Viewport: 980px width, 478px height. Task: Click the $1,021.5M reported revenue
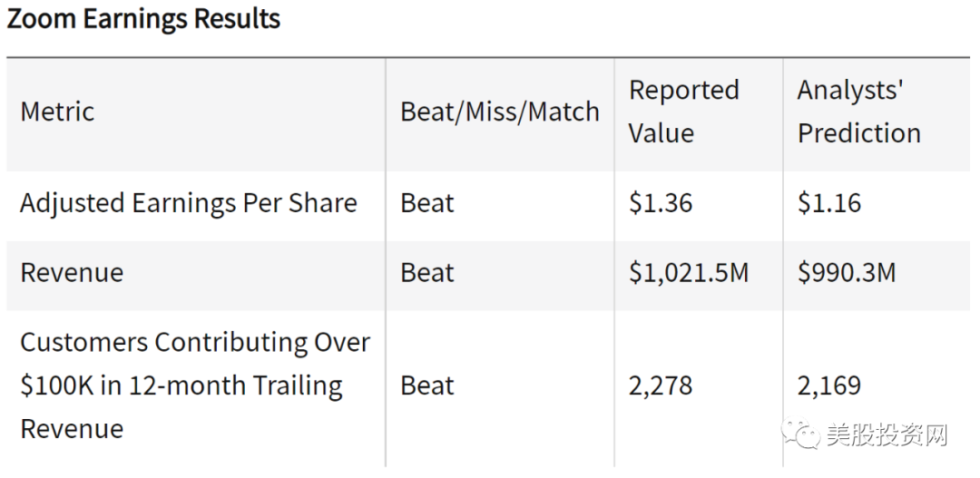pos(689,273)
